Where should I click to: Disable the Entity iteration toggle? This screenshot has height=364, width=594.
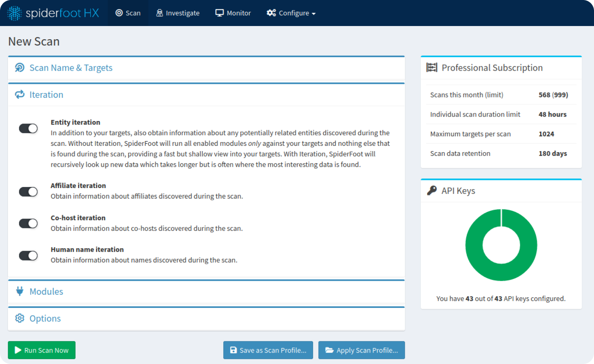click(28, 128)
